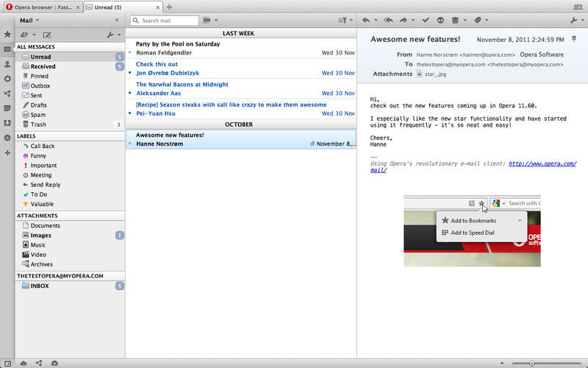Image resolution: width=588 pixels, height=368 pixels.
Task: Mark message as spam with skull icon
Action: click(x=440, y=21)
